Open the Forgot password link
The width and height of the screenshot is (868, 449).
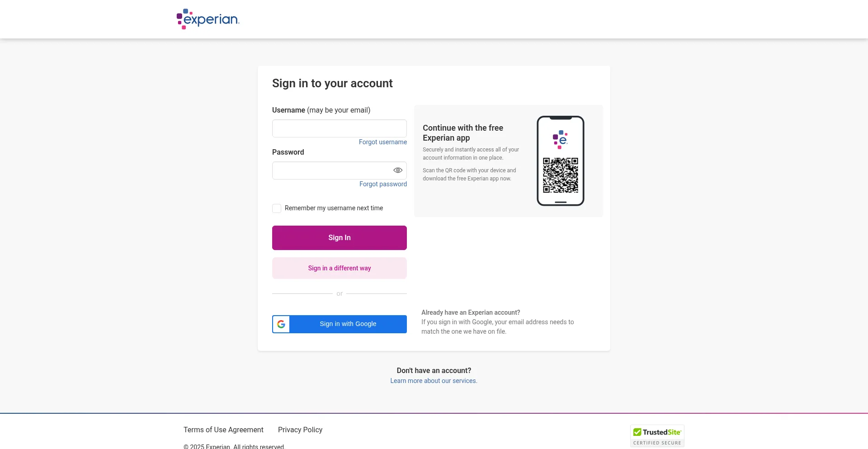click(383, 184)
